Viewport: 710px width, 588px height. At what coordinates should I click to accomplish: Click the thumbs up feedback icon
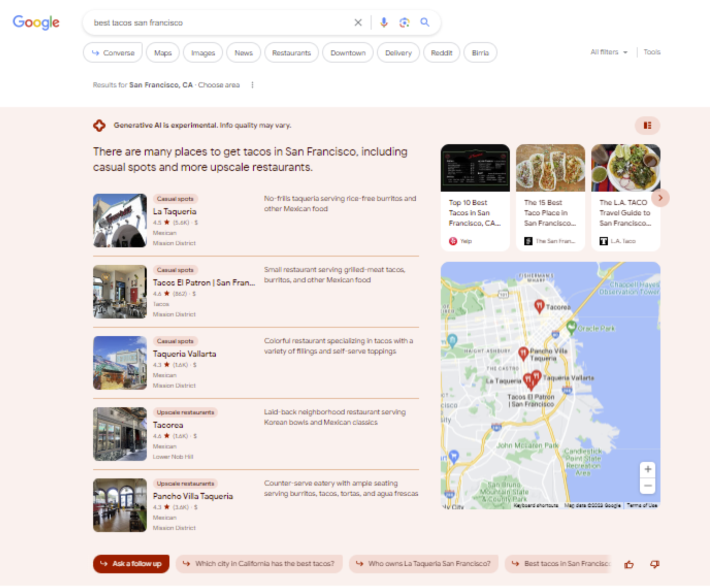pos(629,564)
